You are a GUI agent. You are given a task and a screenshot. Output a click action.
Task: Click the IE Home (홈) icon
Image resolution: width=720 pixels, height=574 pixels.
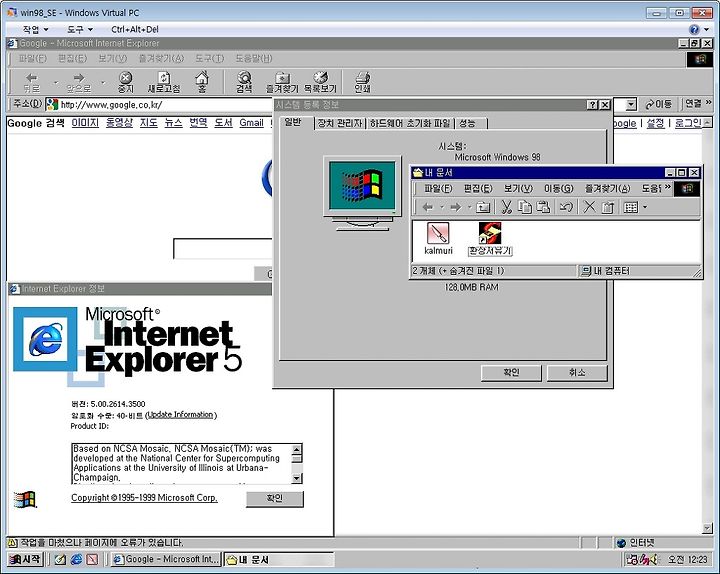tap(202, 82)
